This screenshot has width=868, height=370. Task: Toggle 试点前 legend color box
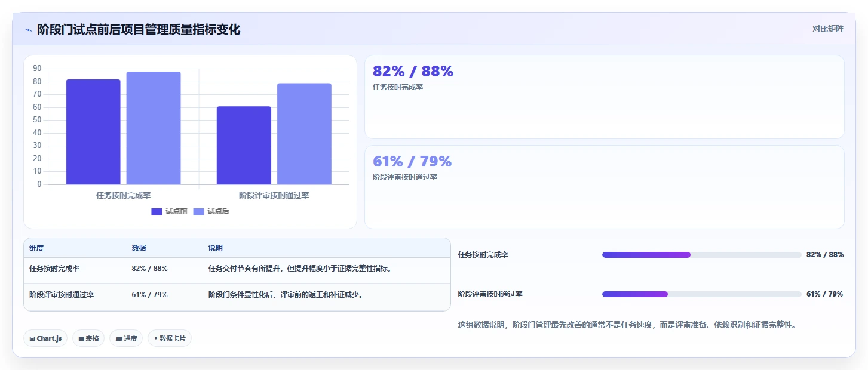click(157, 212)
